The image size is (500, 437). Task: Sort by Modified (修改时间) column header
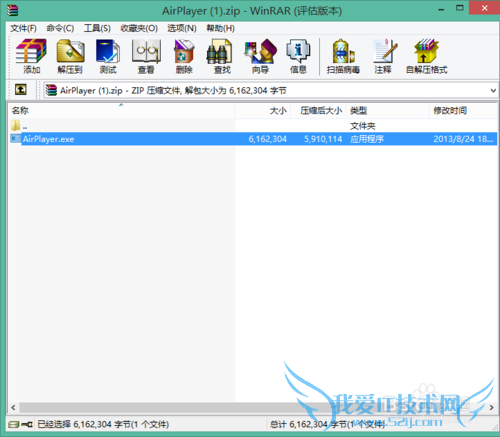(x=463, y=110)
